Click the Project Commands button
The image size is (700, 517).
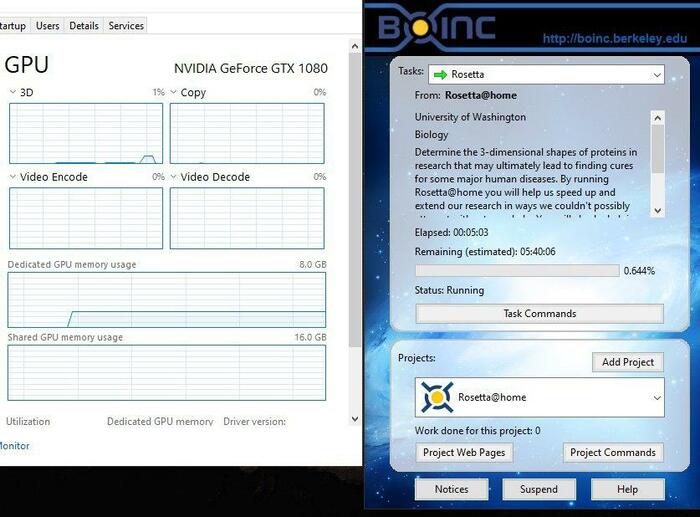(612, 452)
